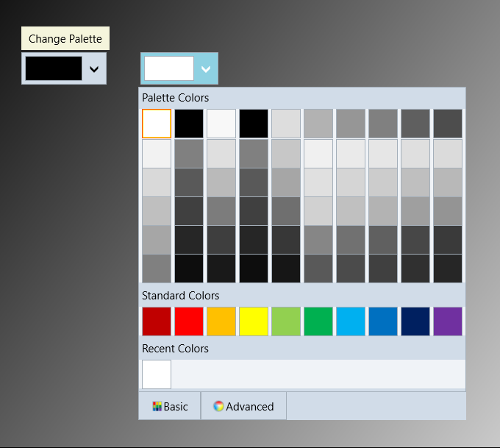
Task: Click the Change Palette button
Action: (x=65, y=38)
